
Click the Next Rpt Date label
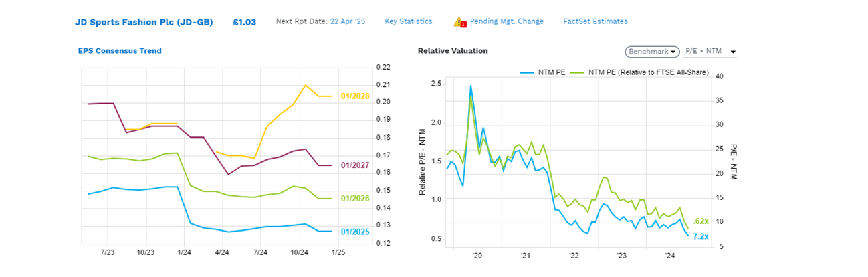(302, 21)
